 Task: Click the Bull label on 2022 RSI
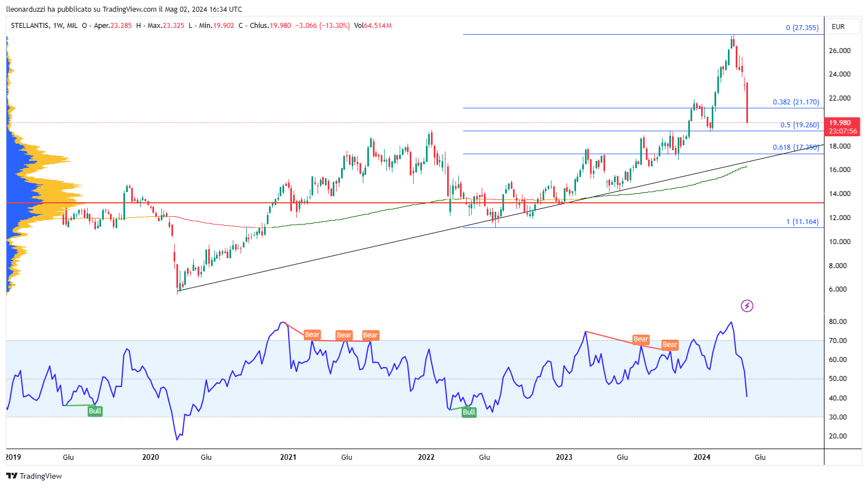(x=469, y=412)
